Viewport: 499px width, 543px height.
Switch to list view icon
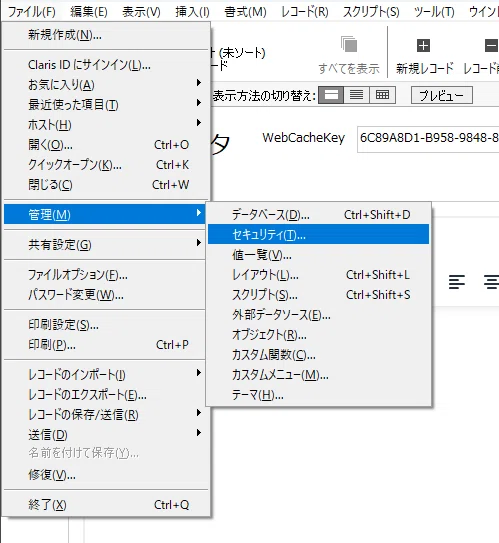[x=356, y=95]
